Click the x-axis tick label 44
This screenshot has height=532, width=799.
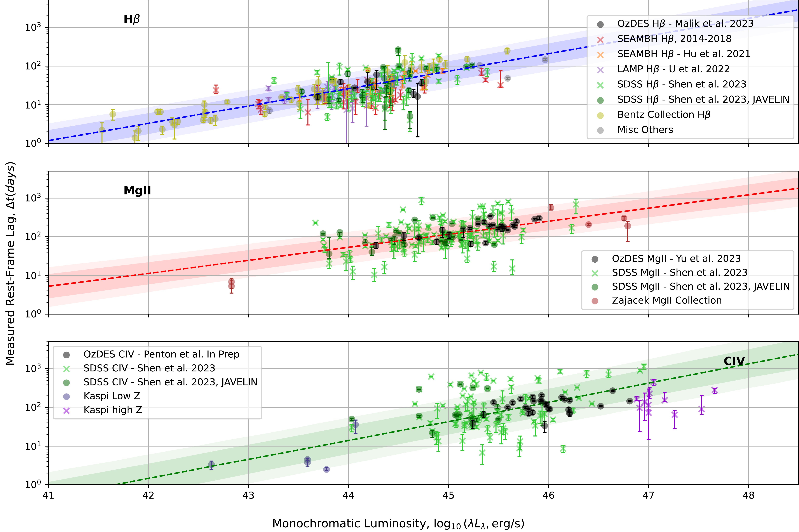[x=348, y=496]
